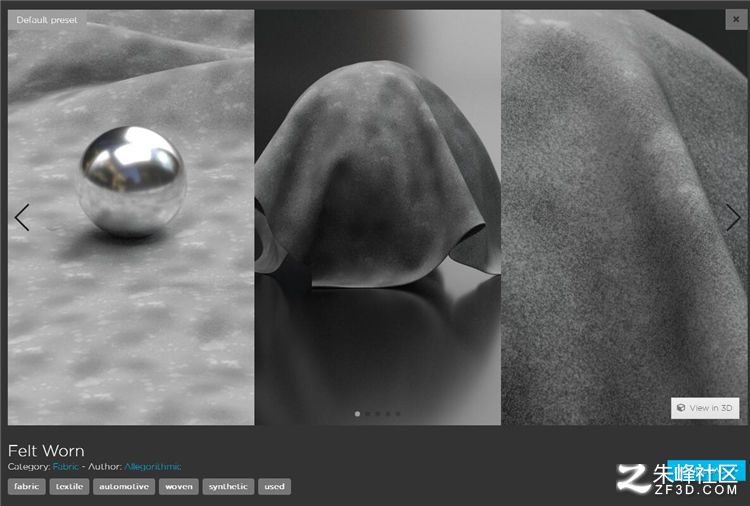This screenshot has width=750, height=506.
Task: Open the chrome sphere preview image
Action: click(x=131, y=218)
